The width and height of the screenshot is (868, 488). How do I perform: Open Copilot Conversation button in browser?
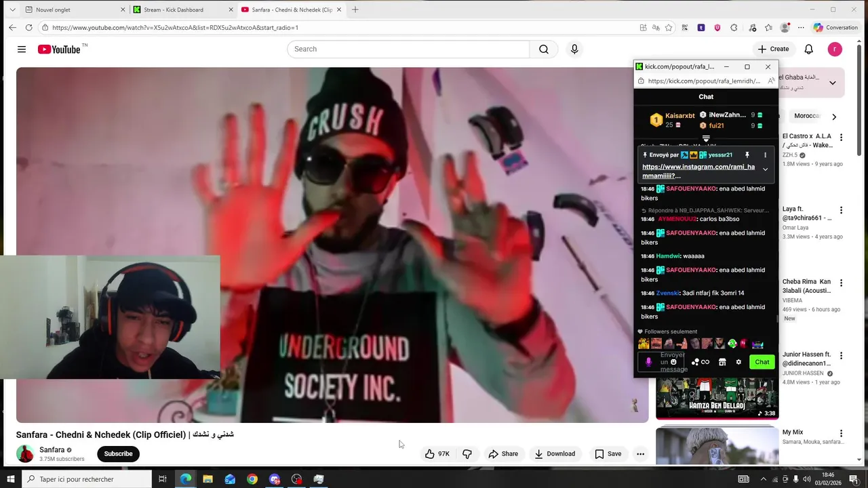click(835, 28)
